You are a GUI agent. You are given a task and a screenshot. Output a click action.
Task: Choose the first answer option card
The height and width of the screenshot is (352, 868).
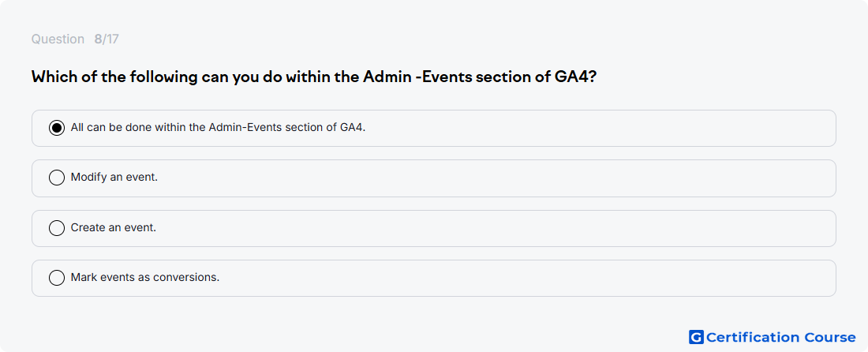[433, 128]
